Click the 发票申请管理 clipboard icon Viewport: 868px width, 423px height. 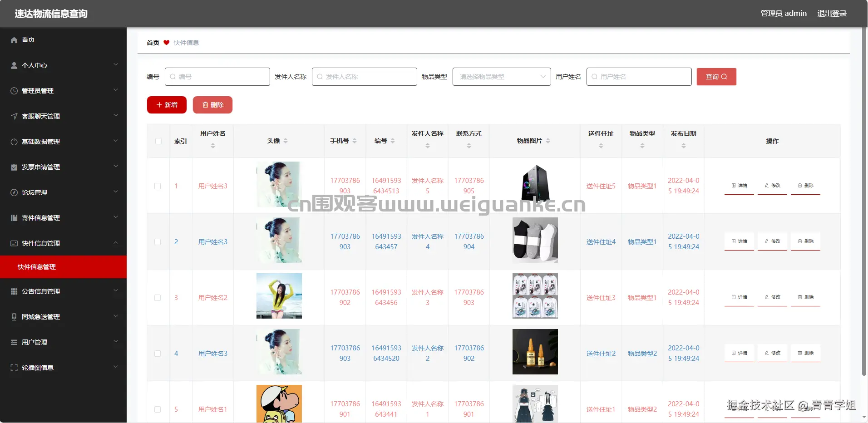point(14,167)
